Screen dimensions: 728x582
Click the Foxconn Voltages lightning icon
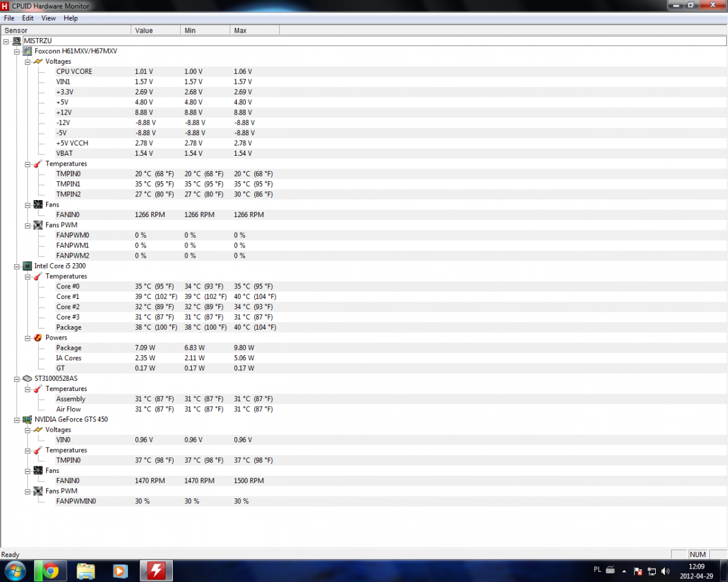point(38,61)
